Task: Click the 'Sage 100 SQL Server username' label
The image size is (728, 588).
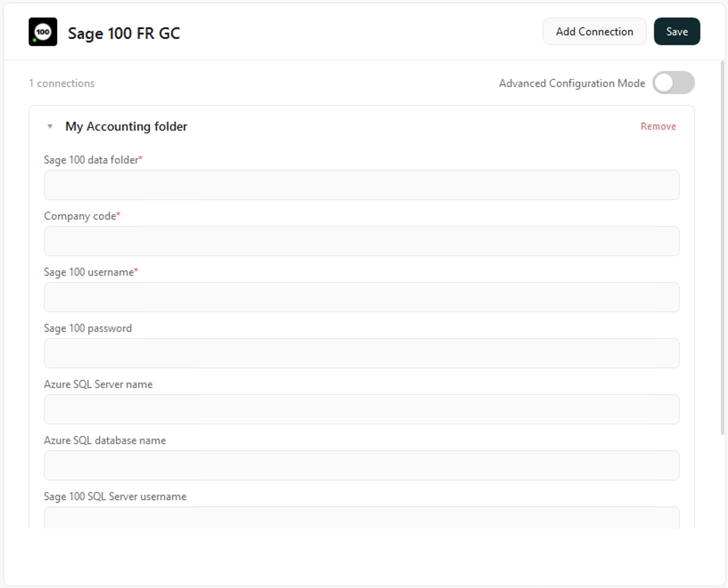Action: pos(115,497)
